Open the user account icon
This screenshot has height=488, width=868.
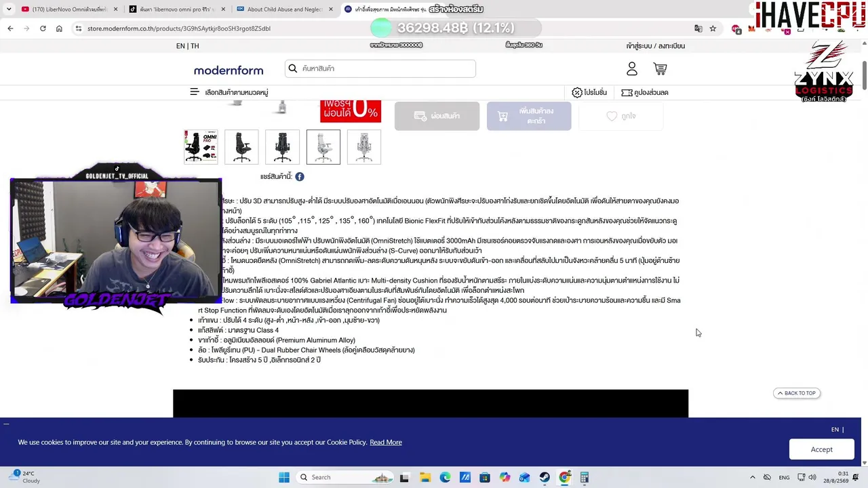[x=632, y=68]
